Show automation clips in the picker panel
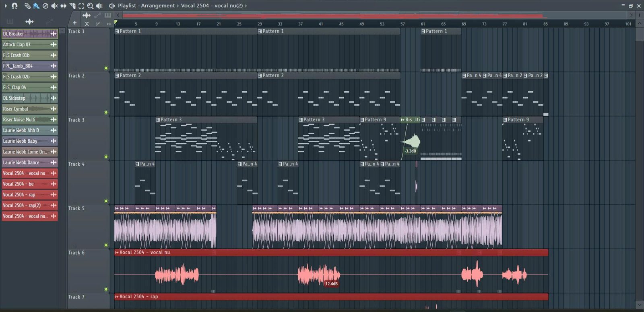 tap(50, 21)
